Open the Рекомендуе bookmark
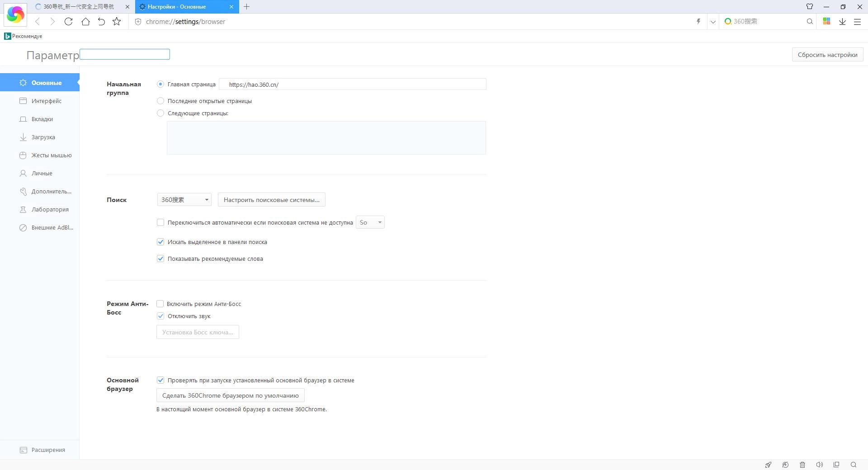The width and height of the screenshot is (868, 470). (x=23, y=36)
